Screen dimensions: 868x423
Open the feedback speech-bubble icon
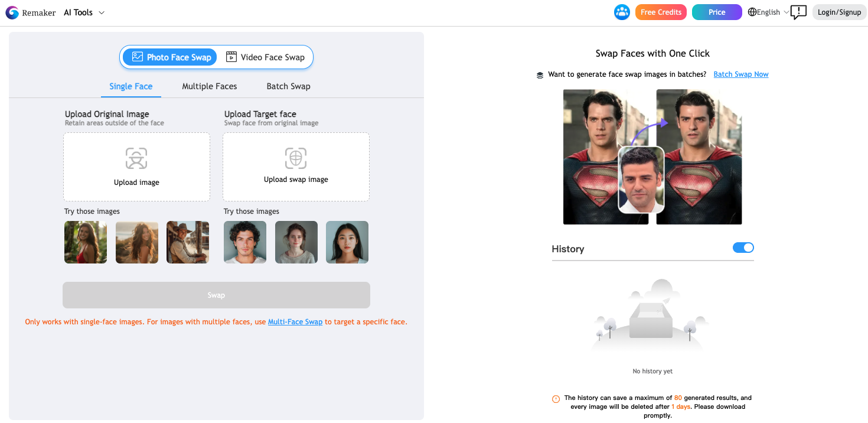(798, 12)
